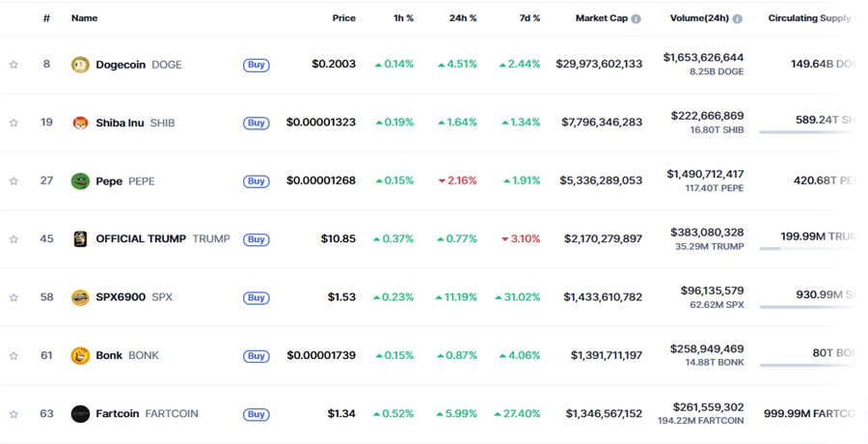
Task: Sort by the # rank column header
Action: [x=46, y=18]
